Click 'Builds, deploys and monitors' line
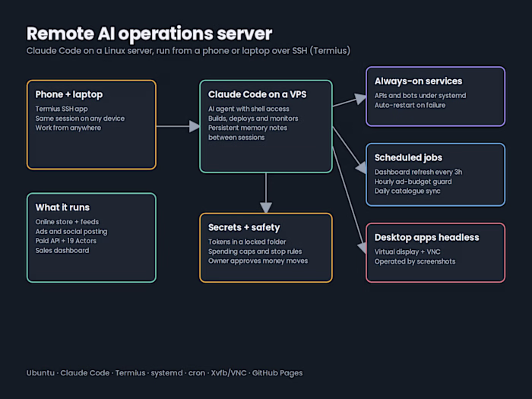532x399 pixels. tap(253, 119)
